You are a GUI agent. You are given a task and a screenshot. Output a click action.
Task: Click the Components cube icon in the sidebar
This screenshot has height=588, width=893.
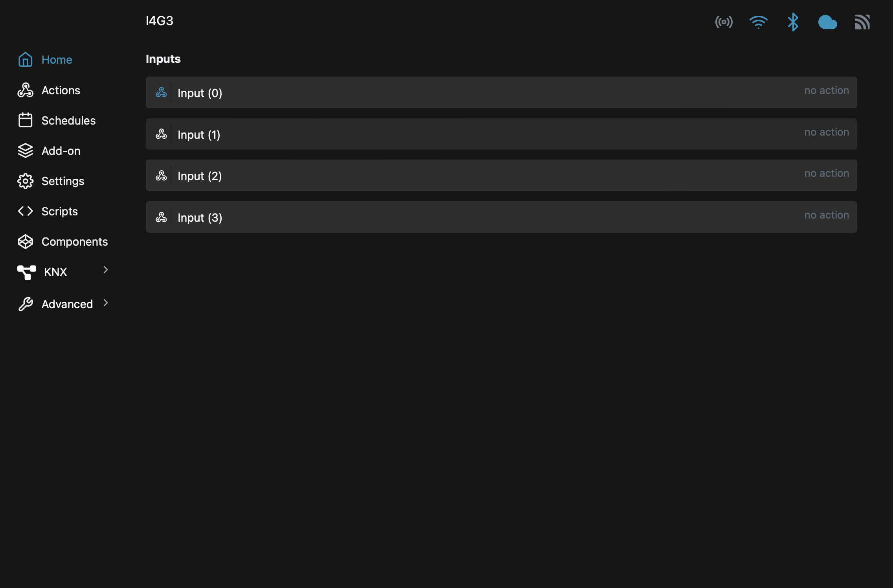(25, 241)
